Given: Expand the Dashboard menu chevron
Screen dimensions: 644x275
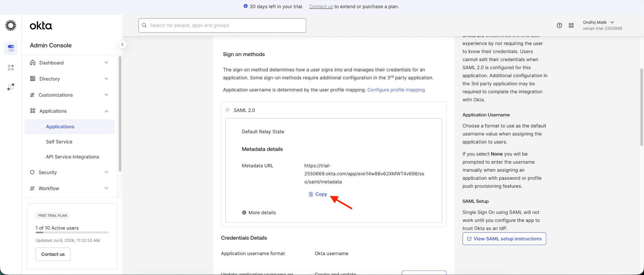Looking at the screenshot, I should coord(106,62).
